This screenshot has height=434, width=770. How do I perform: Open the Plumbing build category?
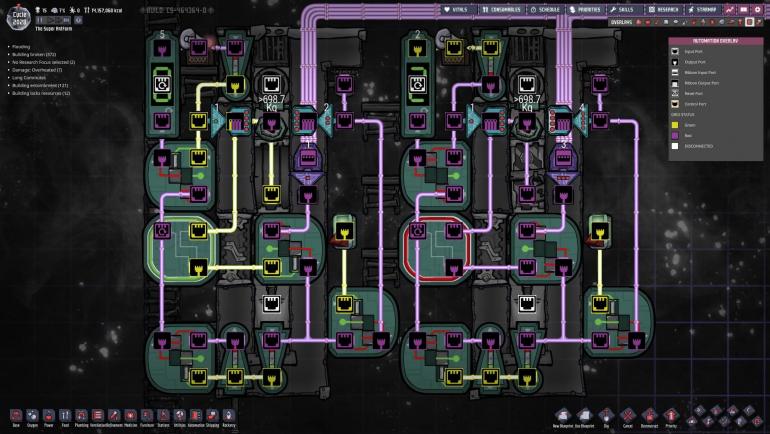coord(82,417)
